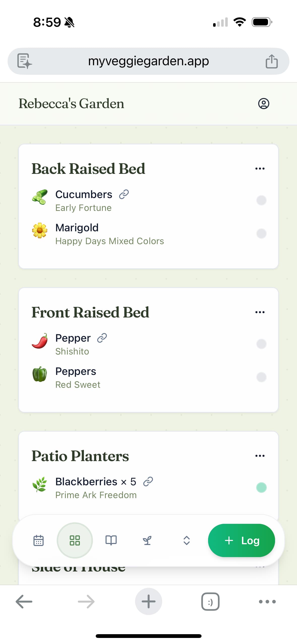Click the link icon next to Cucumbers

pyautogui.click(x=124, y=195)
